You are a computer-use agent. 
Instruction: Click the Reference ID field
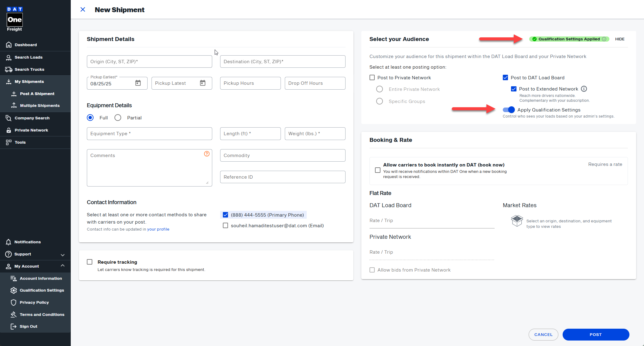pos(283,177)
